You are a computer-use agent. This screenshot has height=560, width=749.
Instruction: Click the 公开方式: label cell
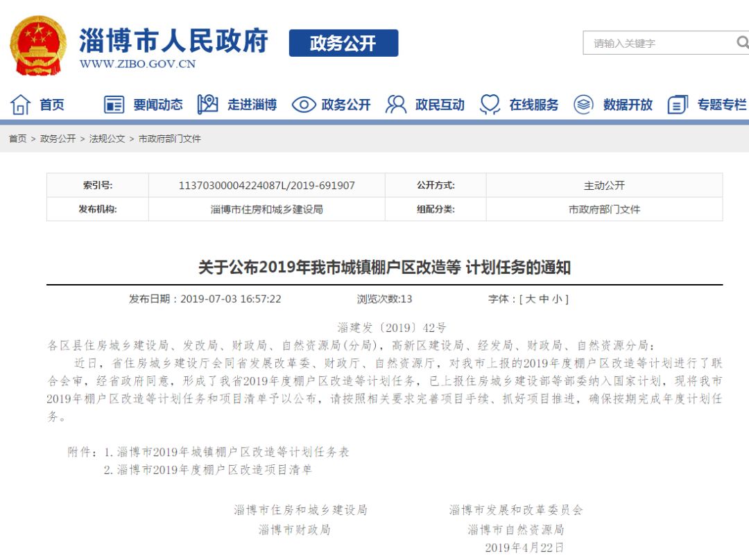coord(436,185)
